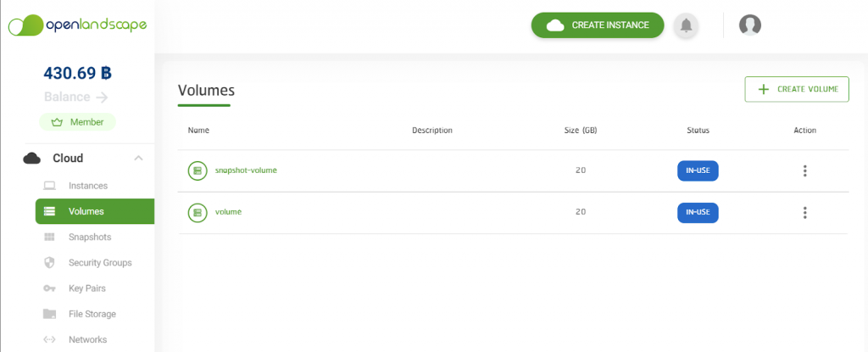Click the notification bell icon
This screenshot has height=352, width=868.
pyautogui.click(x=686, y=25)
